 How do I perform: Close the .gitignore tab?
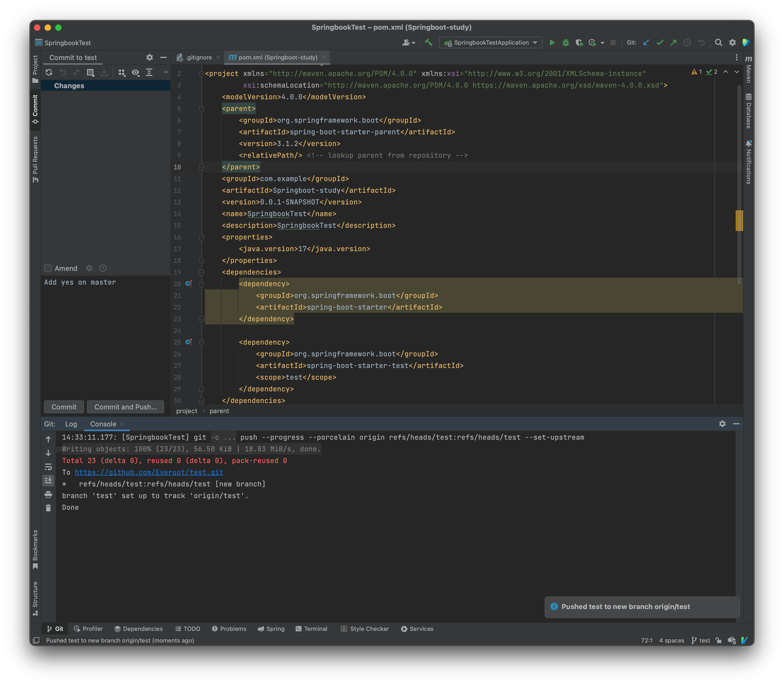coord(218,57)
